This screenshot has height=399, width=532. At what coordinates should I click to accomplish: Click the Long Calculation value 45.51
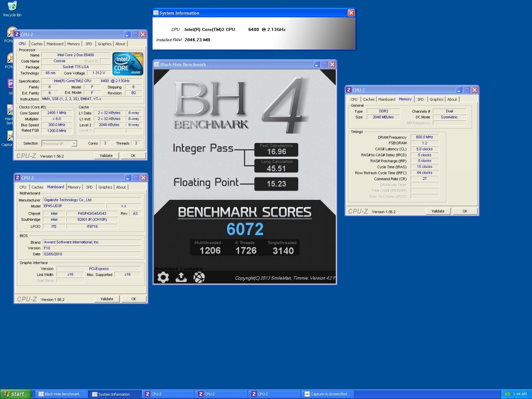(x=276, y=168)
